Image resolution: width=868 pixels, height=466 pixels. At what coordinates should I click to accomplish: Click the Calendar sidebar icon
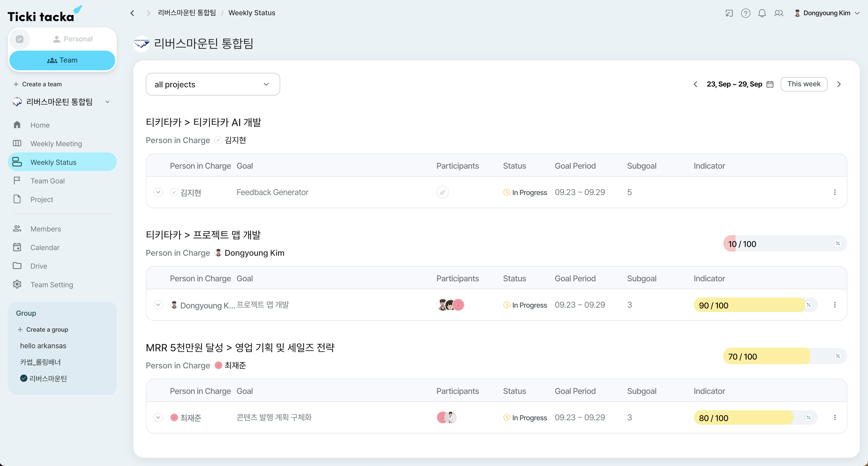point(17,247)
